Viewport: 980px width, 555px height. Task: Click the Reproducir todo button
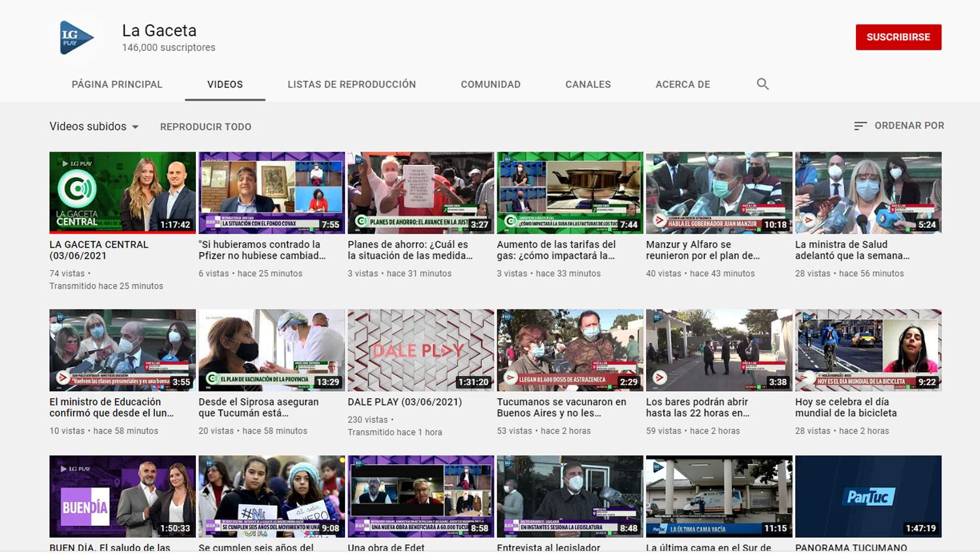pos(206,127)
